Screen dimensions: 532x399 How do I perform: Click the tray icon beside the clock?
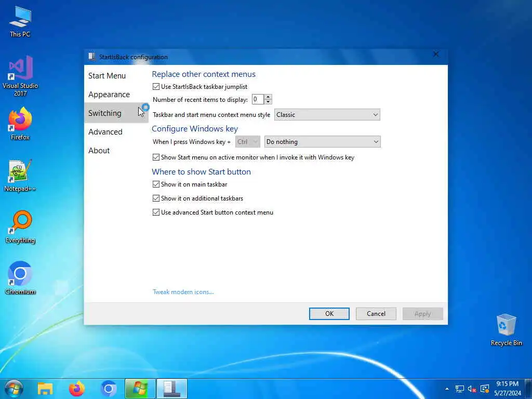tap(485, 389)
